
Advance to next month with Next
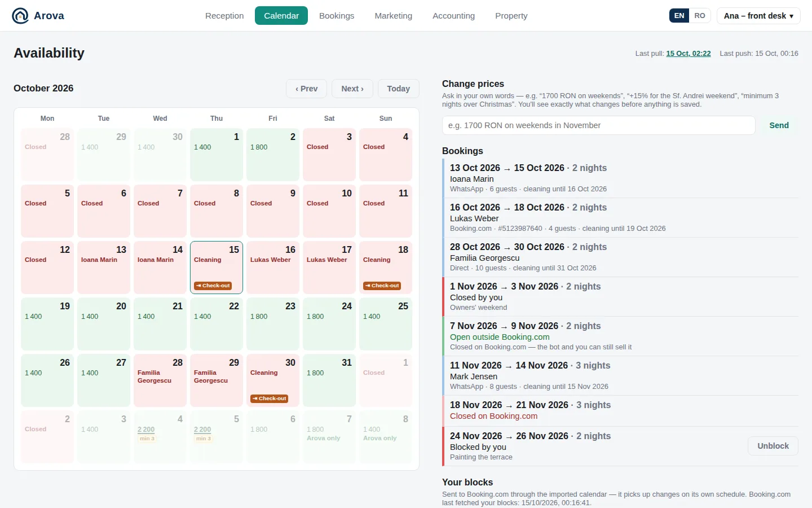tap(352, 89)
